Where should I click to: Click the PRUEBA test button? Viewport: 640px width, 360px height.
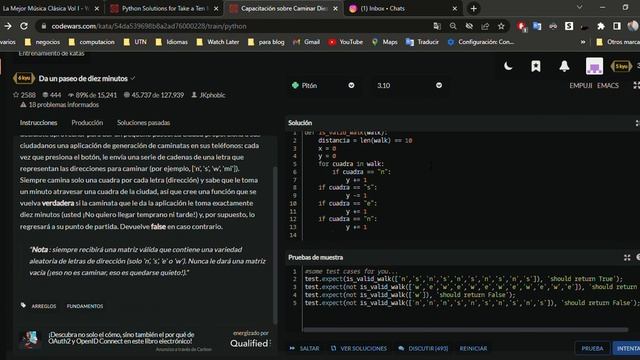(592, 348)
